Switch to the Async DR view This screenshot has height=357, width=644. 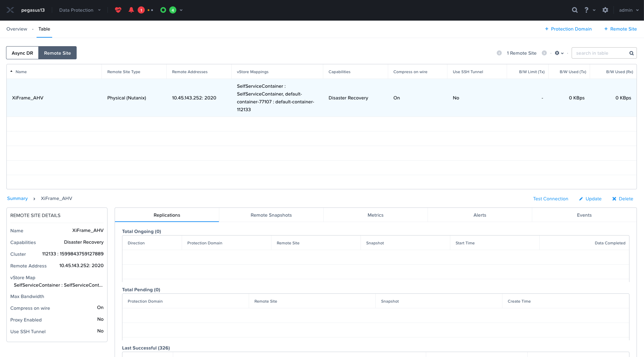(x=22, y=53)
